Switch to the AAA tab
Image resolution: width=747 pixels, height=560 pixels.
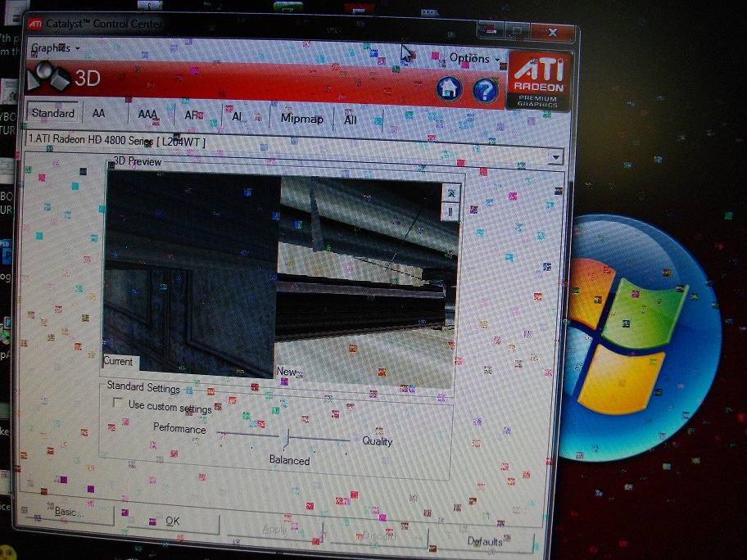[147, 115]
